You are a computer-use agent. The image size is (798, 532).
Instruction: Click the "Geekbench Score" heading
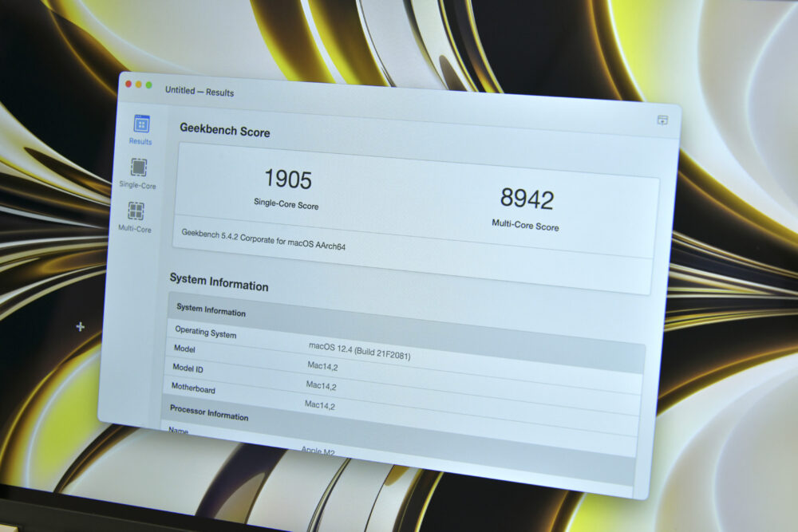pos(224,130)
